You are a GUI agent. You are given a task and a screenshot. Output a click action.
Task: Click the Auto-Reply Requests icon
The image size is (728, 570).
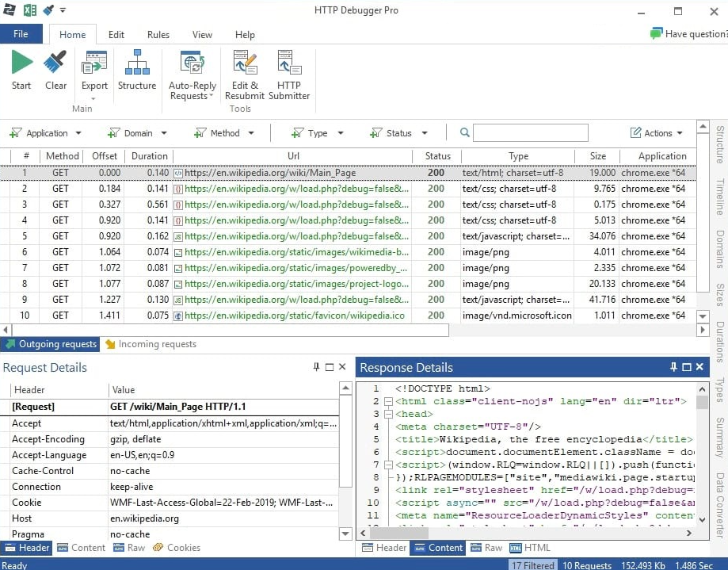[192, 63]
